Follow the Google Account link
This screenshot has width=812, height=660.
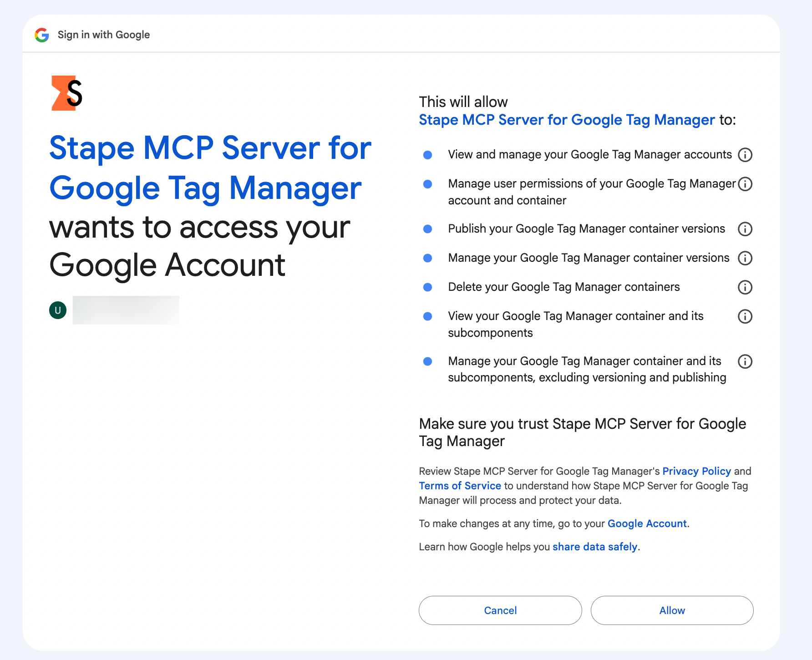(x=647, y=523)
